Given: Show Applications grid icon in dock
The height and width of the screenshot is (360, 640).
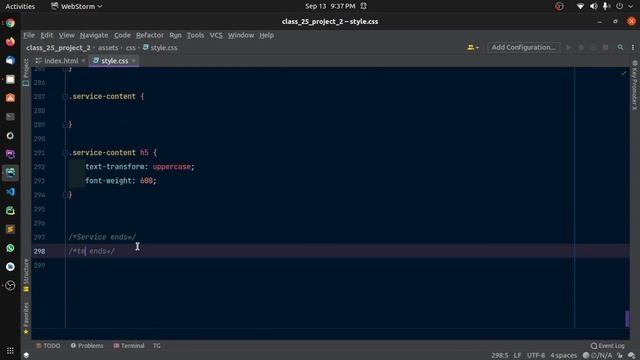Looking at the screenshot, I should click(x=10, y=351).
